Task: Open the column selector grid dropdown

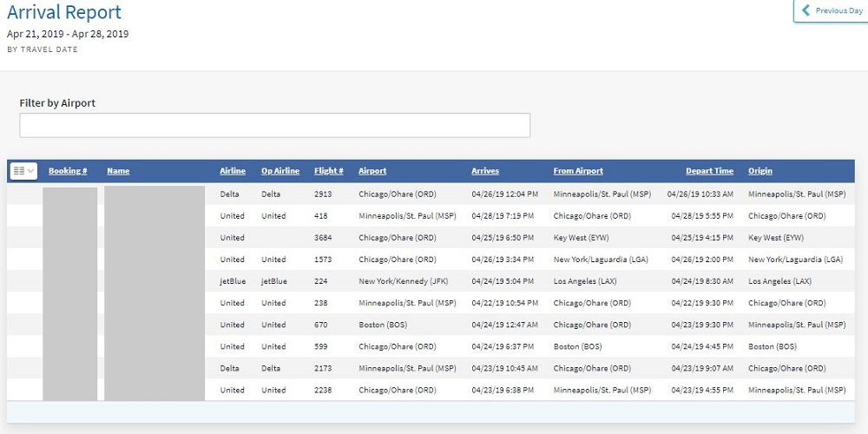Action: coord(23,171)
